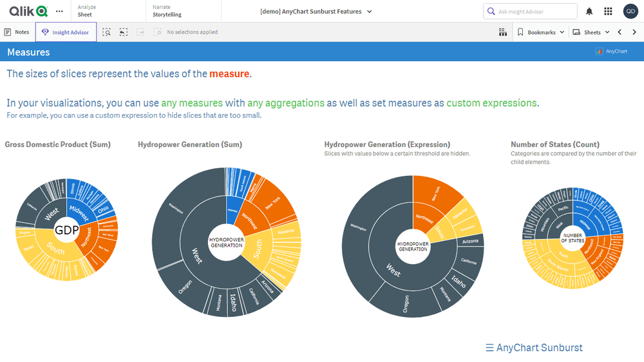Go to the next sheet arrow
The image size is (644, 362).
pyautogui.click(x=635, y=32)
